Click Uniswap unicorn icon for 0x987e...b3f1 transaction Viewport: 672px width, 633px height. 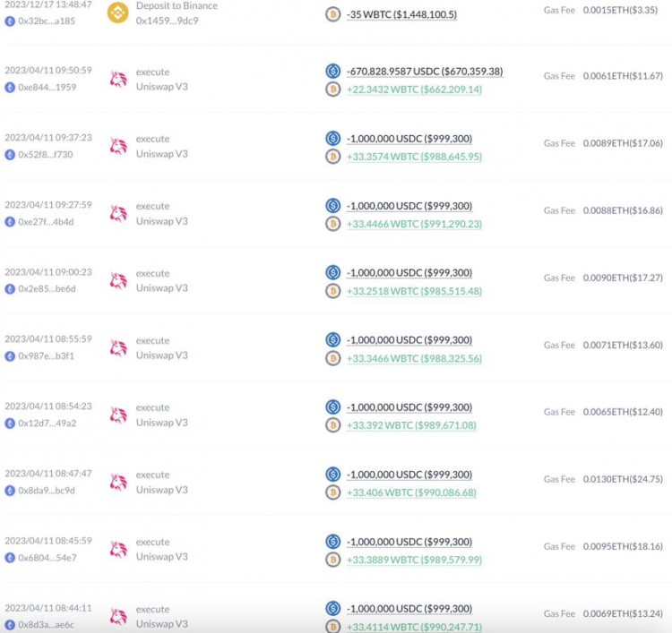point(118,348)
